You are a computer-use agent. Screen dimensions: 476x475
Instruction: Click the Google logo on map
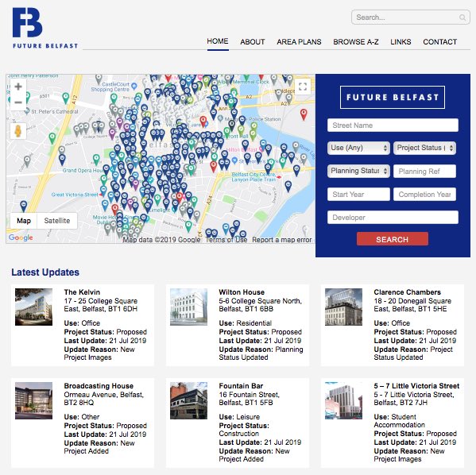pos(21,237)
